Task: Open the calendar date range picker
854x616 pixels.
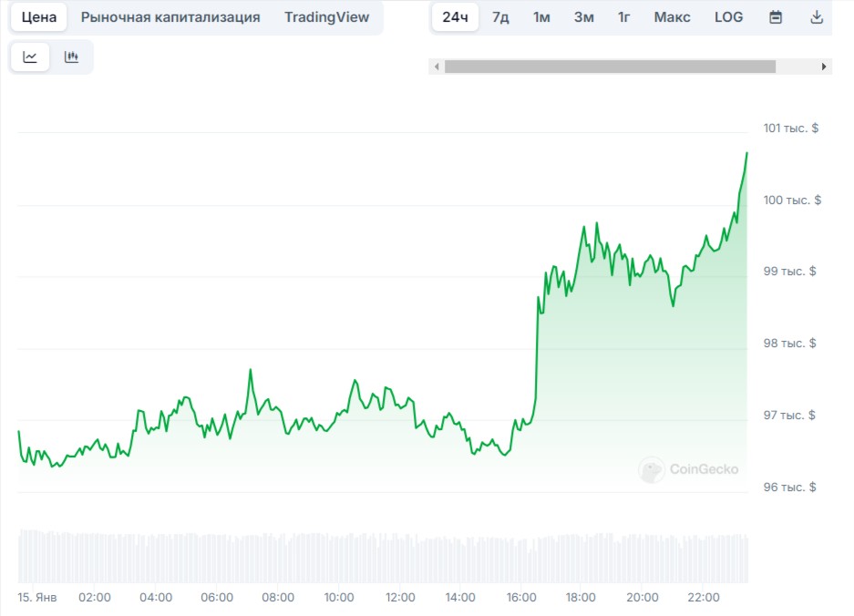Action: pos(776,17)
